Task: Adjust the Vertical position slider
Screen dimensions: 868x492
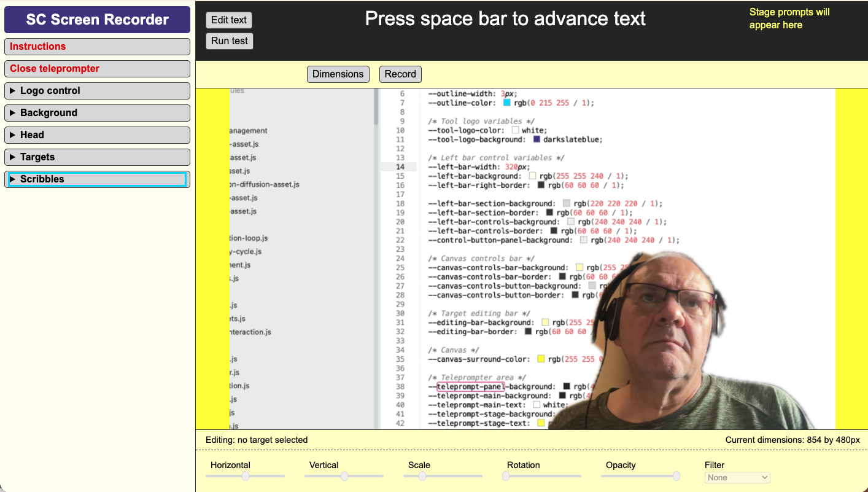Action: [x=344, y=476]
